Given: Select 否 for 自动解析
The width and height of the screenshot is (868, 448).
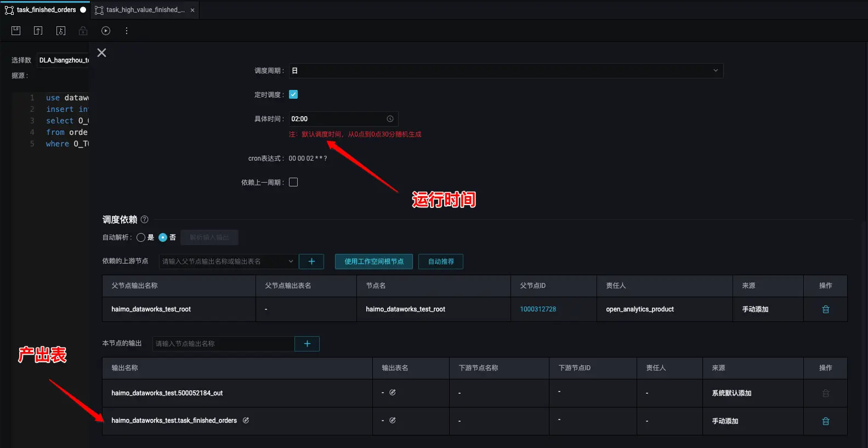Looking at the screenshot, I should 163,237.
